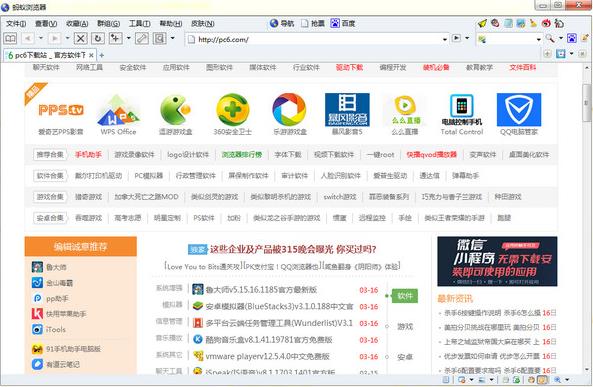The image size is (593, 387).
Task: Expand the forward history dropdown arrow
Action: click(x=67, y=39)
